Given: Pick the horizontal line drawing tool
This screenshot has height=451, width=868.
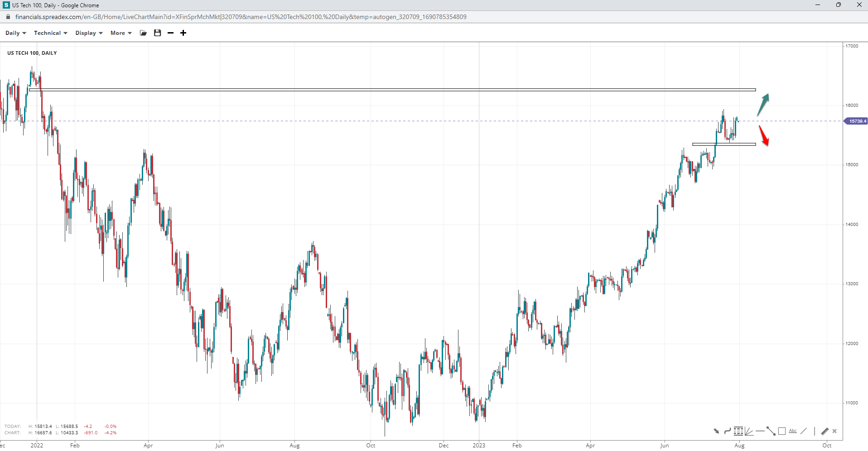Looking at the screenshot, I should 760,431.
